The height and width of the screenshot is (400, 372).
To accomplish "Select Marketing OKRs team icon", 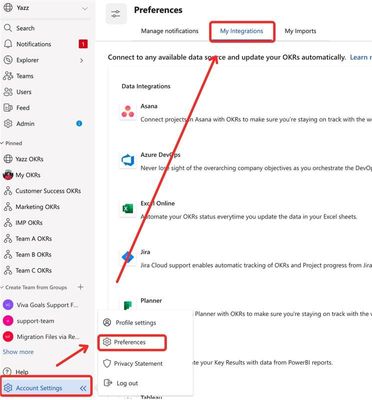I will [x=8, y=207].
